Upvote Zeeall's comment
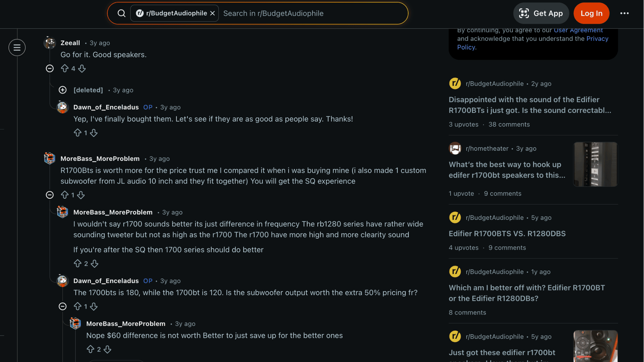644x362 pixels. coord(65,68)
